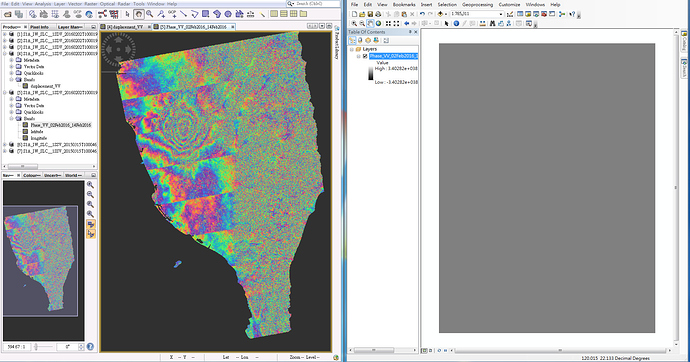Open the Colour Manipulation tab

point(32,175)
